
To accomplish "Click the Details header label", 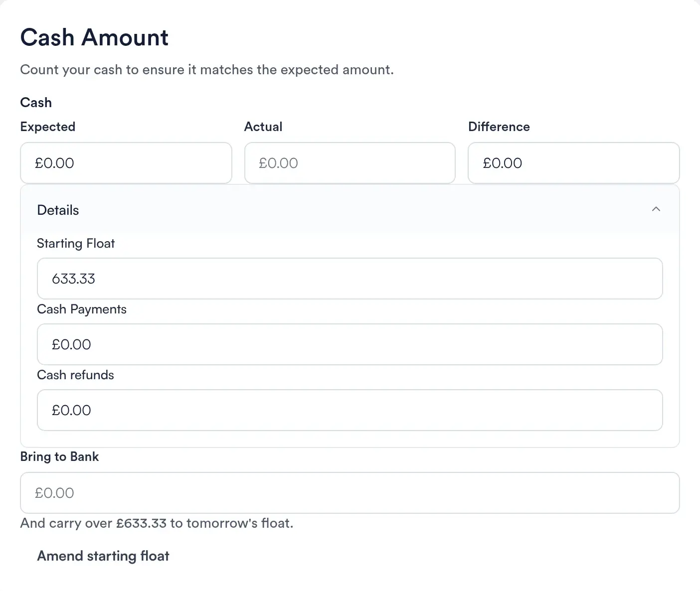I will point(58,210).
